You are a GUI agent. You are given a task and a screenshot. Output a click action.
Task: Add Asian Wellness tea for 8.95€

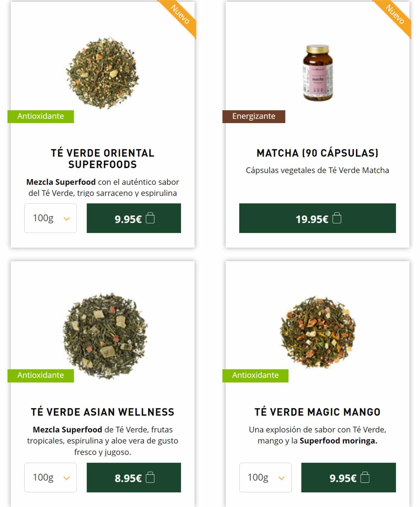[134, 477]
